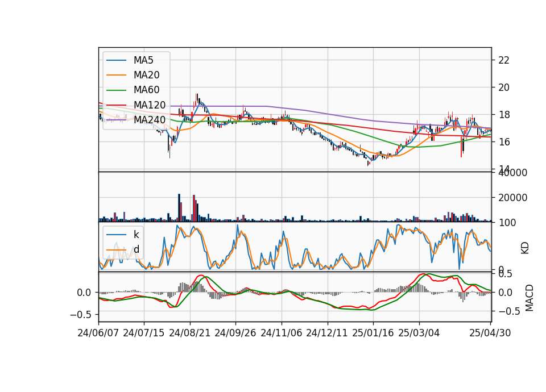Click the 24/06/07 date label

pyautogui.click(x=98, y=333)
